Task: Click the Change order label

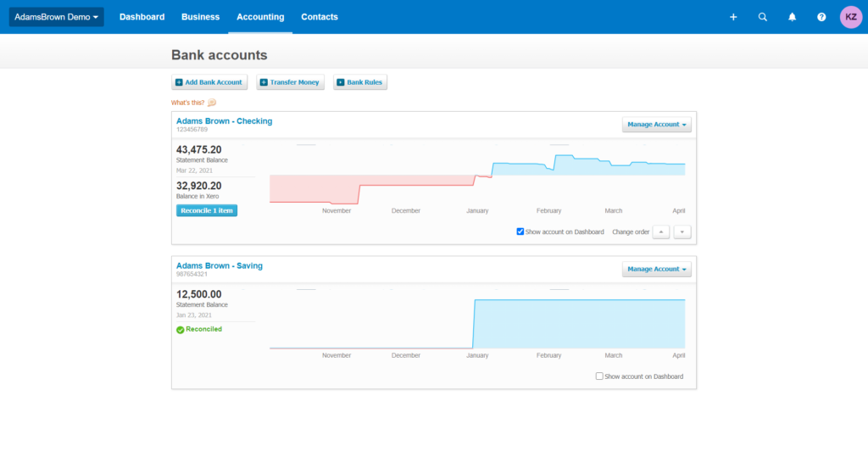Action: (631, 232)
